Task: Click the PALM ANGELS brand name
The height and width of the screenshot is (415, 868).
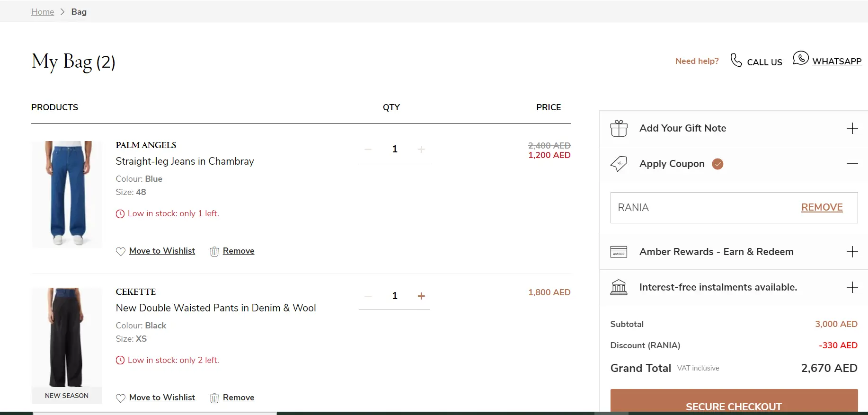Action: [146, 145]
